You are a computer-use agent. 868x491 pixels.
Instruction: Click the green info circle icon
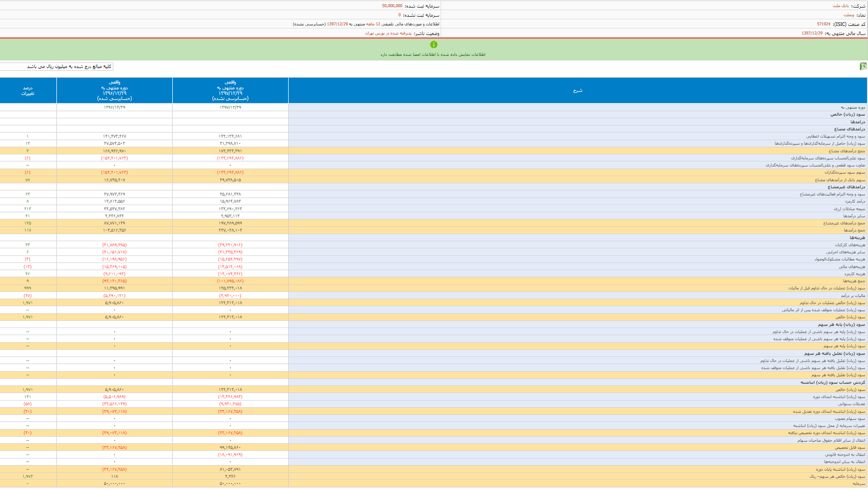pyautogui.click(x=433, y=45)
